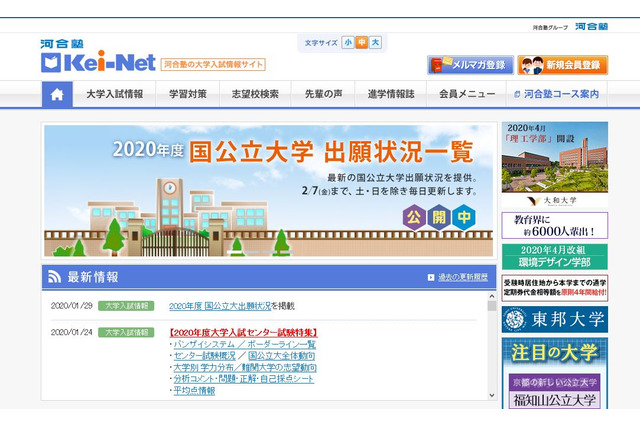Click arrow icon before 過去の更新履歴

(x=431, y=277)
